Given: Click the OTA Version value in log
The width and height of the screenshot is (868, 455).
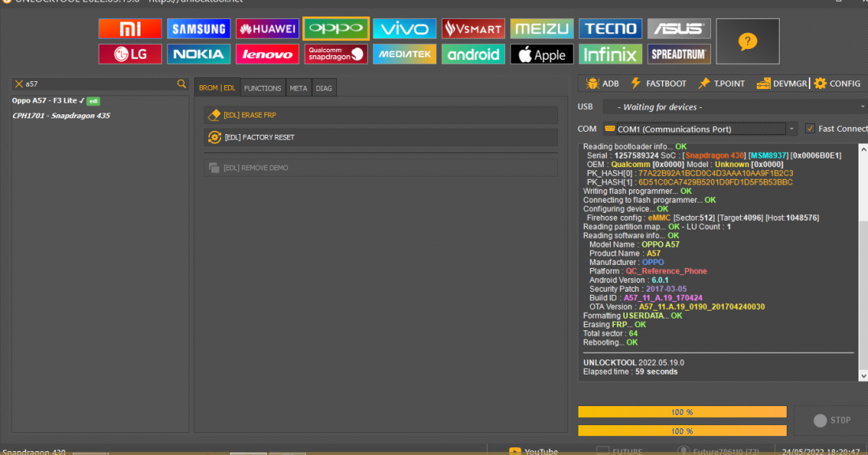Looking at the screenshot, I should tap(702, 307).
